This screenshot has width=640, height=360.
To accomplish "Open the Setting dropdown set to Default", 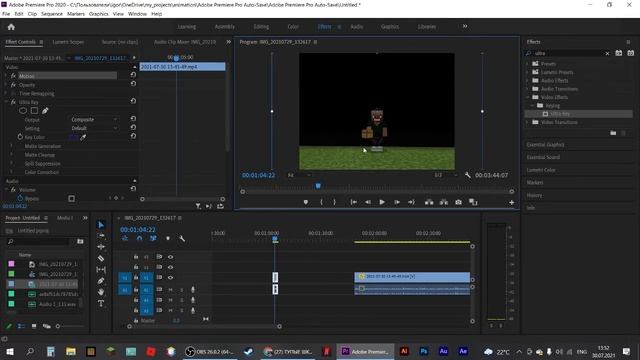I will [x=94, y=128].
